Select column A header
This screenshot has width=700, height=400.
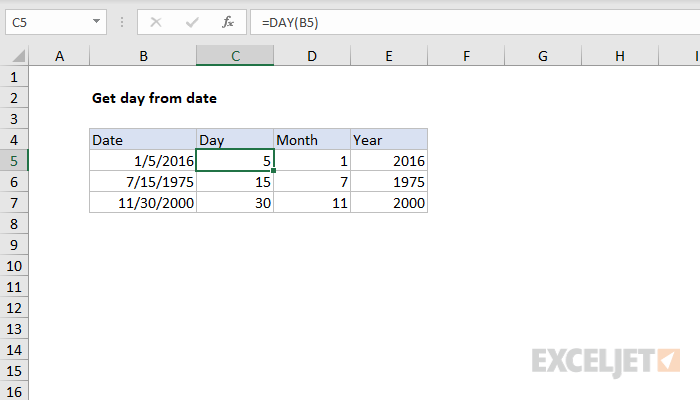(59, 56)
